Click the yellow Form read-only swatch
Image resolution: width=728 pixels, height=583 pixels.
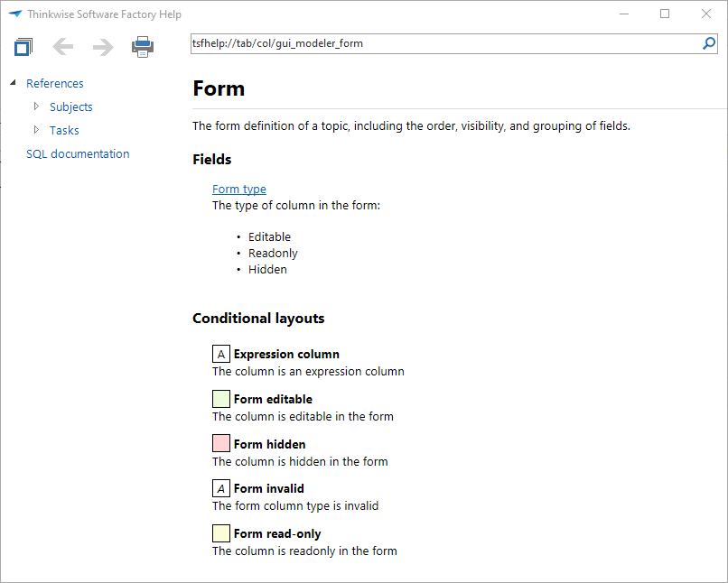(x=221, y=533)
